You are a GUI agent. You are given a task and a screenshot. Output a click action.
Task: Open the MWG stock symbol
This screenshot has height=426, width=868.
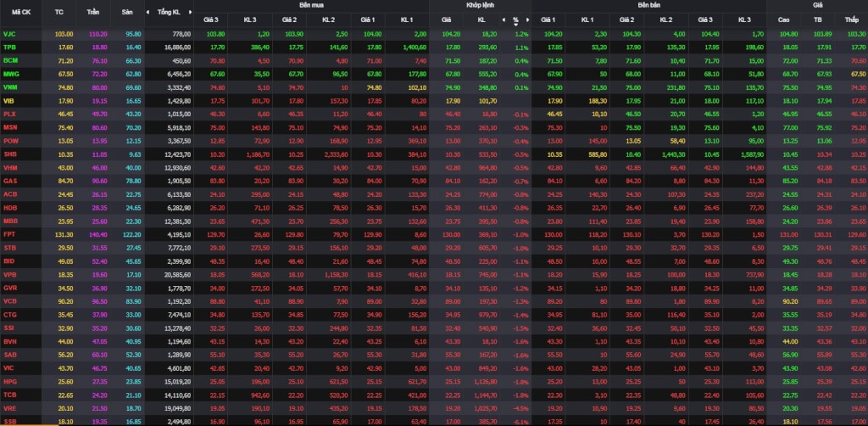tap(10, 74)
